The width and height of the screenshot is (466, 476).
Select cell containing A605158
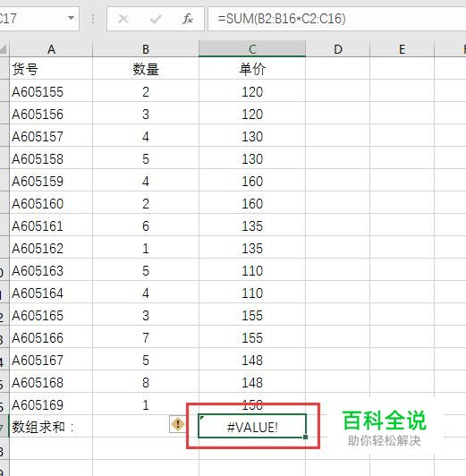point(51,158)
